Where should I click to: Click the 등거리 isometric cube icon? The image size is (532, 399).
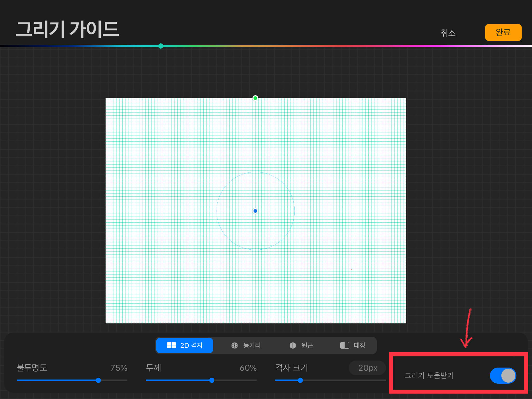(x=235, y=345)
